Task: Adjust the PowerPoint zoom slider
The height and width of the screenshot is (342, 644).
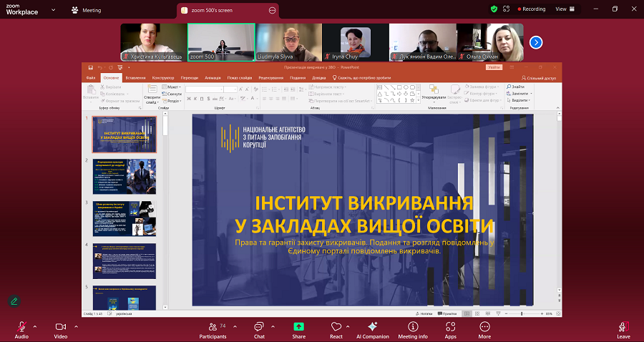Action: [522, 313]
